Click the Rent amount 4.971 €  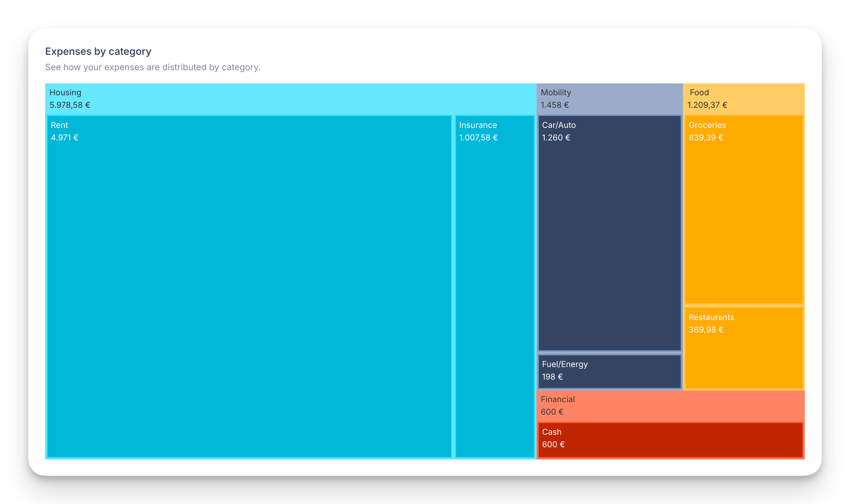point(65,138)
